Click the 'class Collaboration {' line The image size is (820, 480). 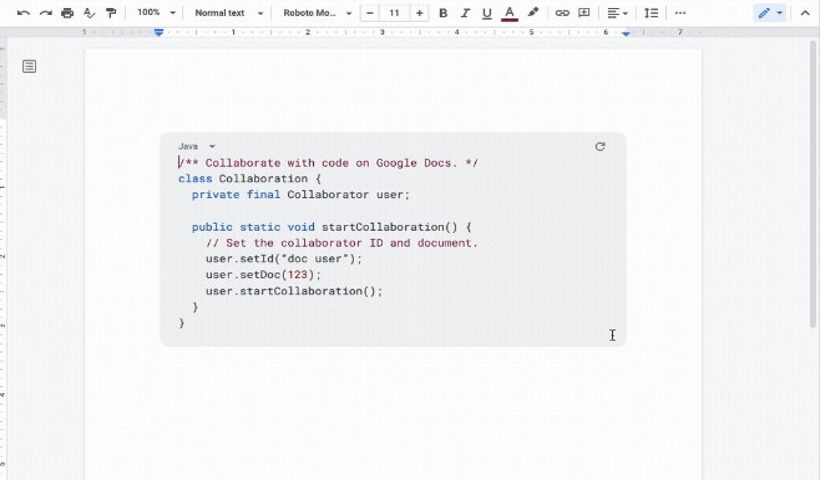pos(249,179)
